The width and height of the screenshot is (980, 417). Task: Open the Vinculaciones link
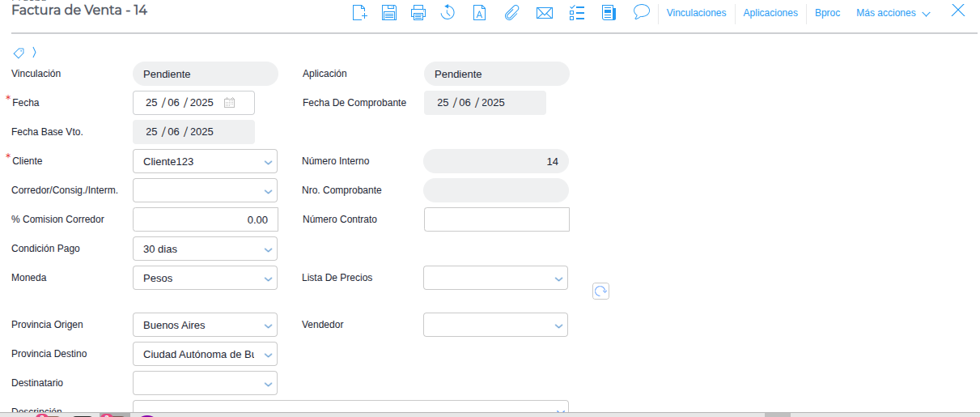[696, 13]
